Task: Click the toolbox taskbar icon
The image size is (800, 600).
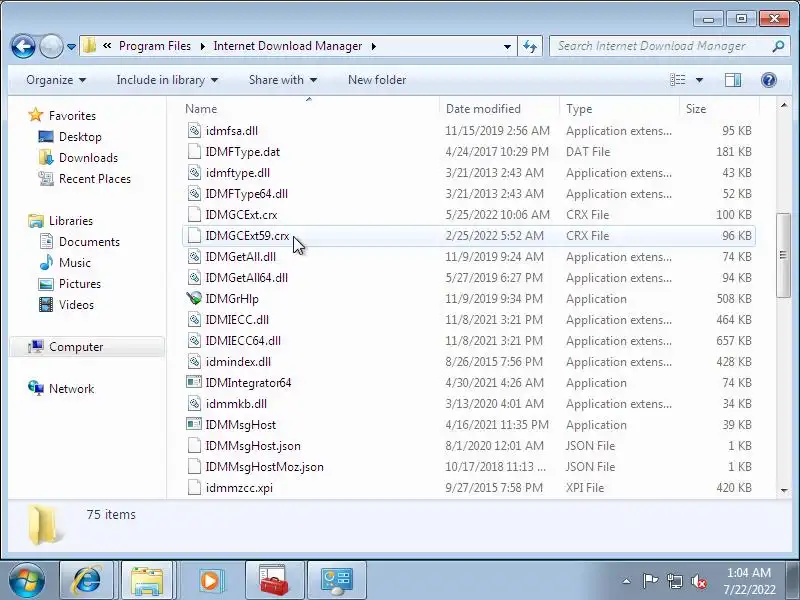Action: point(273,581)
